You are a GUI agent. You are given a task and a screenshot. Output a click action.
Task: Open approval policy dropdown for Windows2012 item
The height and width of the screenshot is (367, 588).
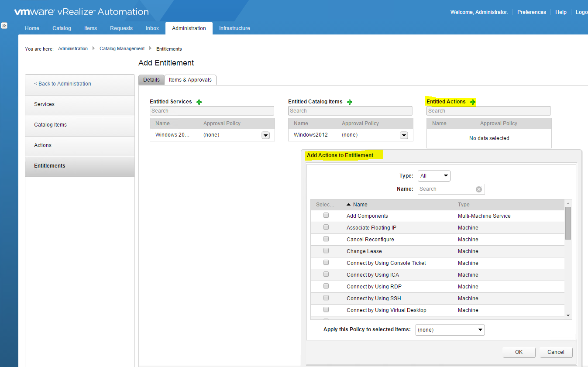404,135
